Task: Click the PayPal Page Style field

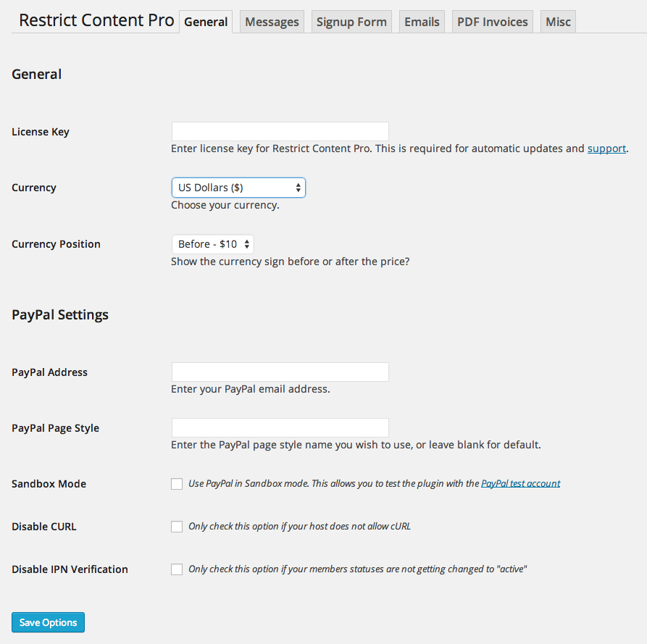Action: [280, 428]
